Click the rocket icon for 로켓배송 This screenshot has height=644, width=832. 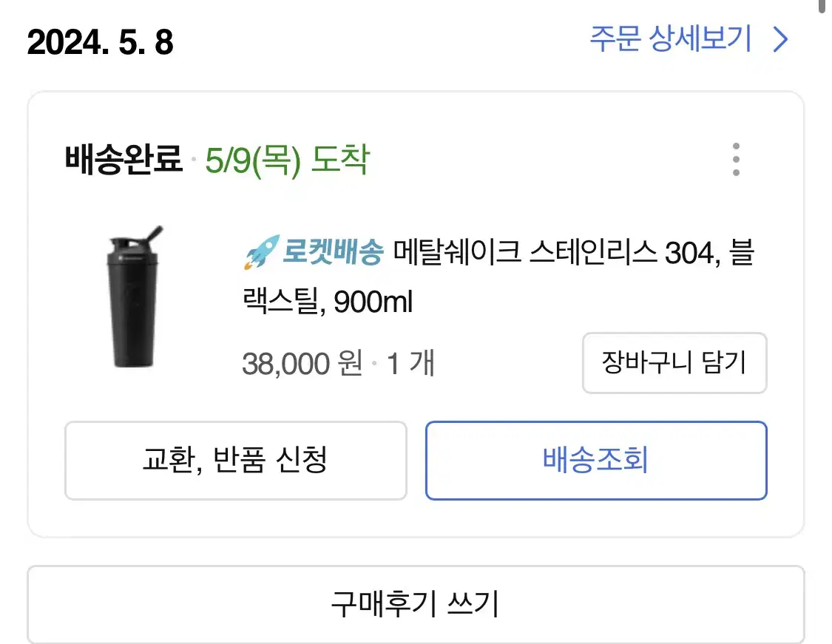(x=261, y=252)
